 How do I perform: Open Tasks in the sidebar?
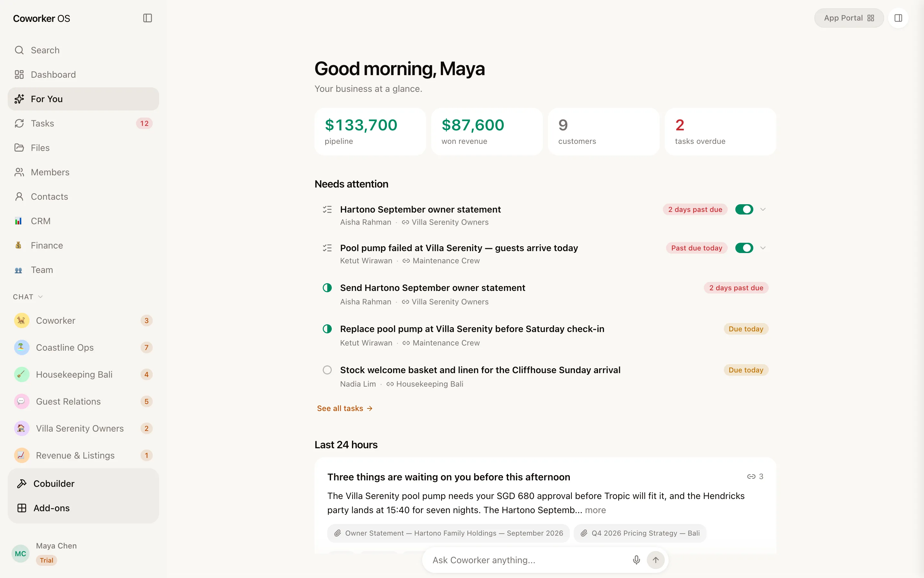point(83,124)
